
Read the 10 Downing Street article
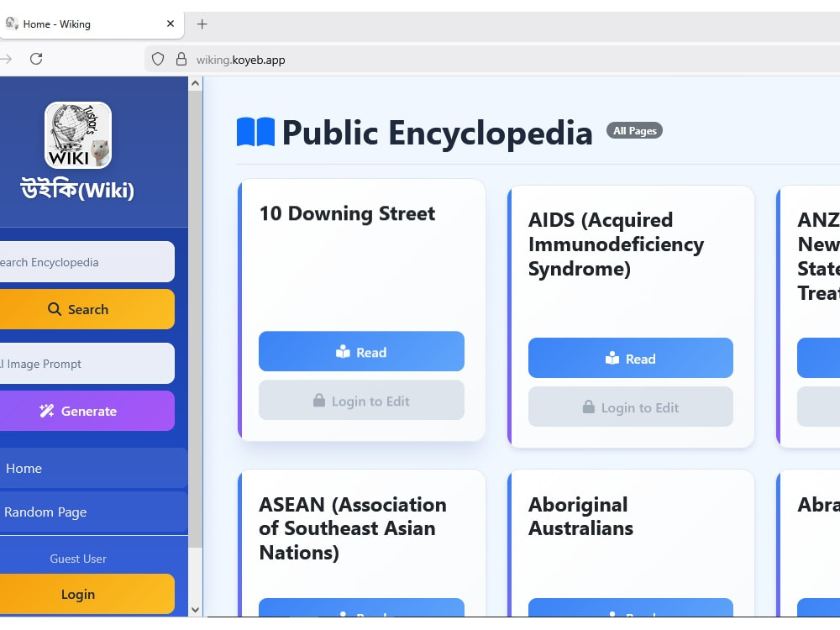click(361, 351)
